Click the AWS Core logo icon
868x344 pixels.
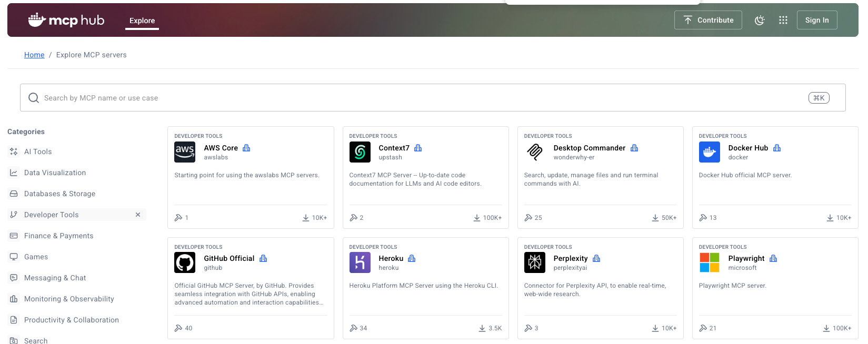185,152
